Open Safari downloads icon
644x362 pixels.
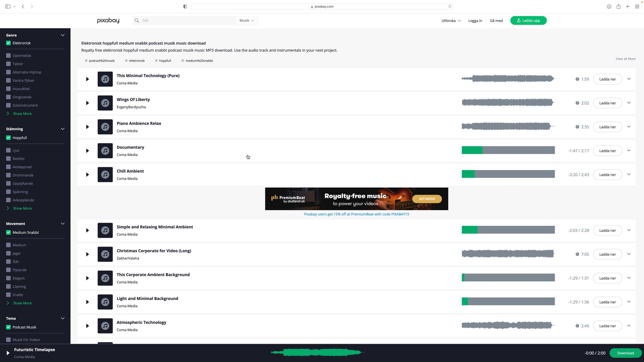coord(609,6)
